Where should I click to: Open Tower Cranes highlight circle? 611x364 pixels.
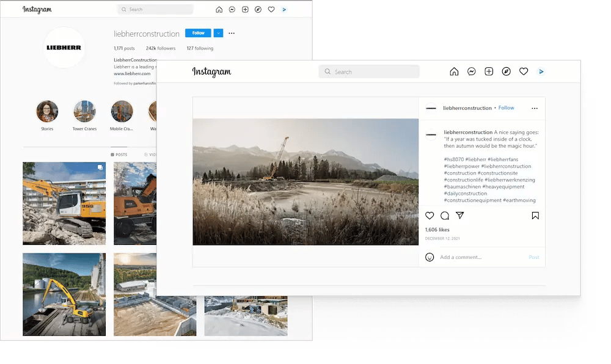pyautogui.click(x=84, y=111)
